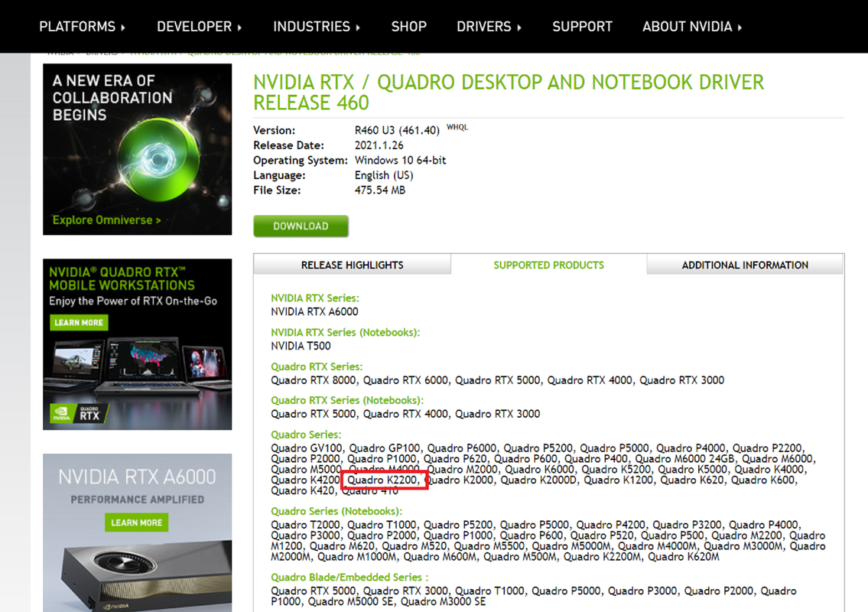
Task: Go to the SHOP page
Action: pos(408,27)
